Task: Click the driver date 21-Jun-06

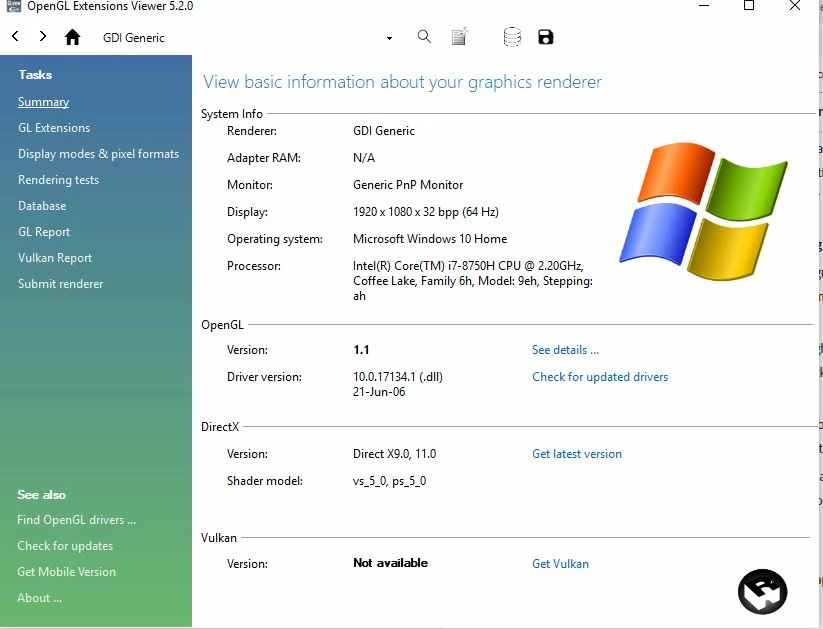Action: (x=379, y=392)
